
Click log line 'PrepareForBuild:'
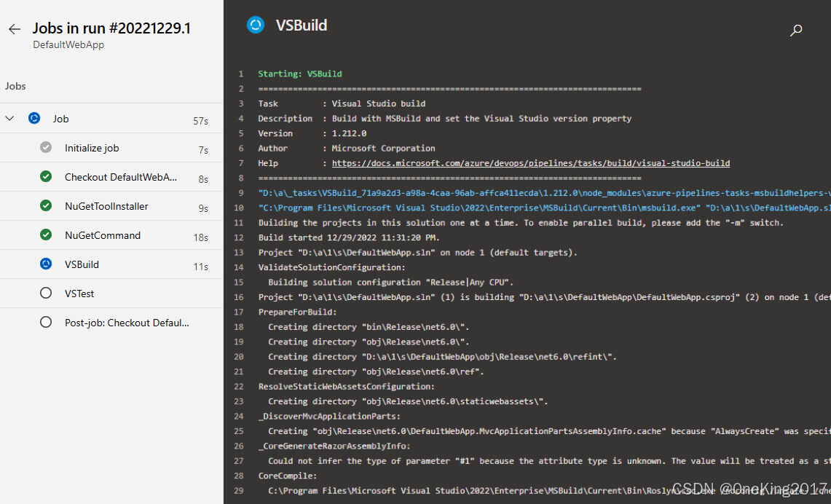[x=297, y=312]
